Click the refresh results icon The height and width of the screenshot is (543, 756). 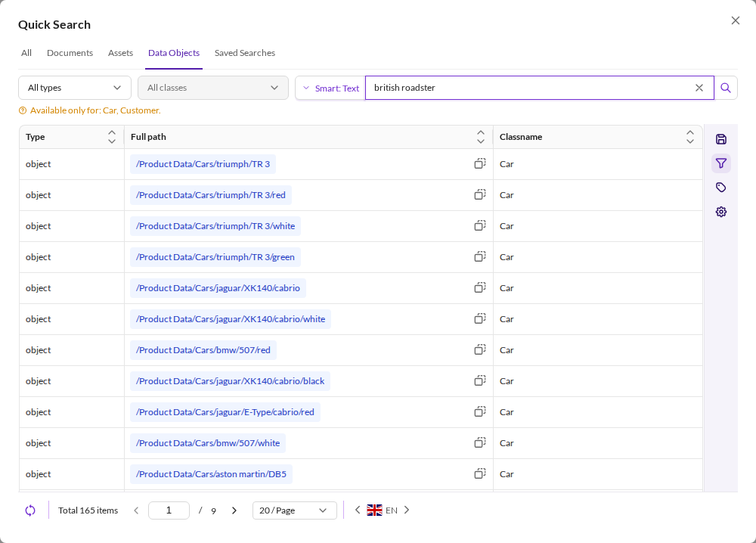[30, 510]
